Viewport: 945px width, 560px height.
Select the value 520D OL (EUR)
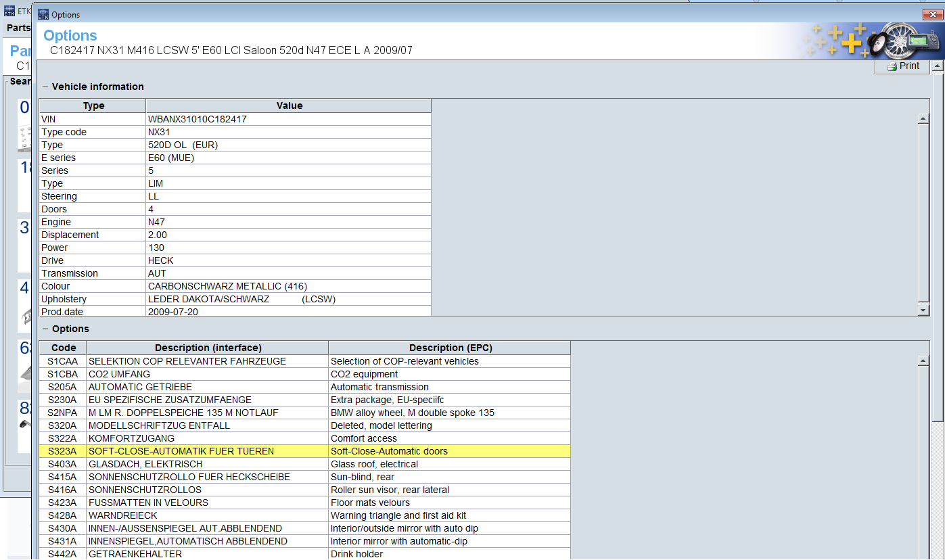(183, 145)
